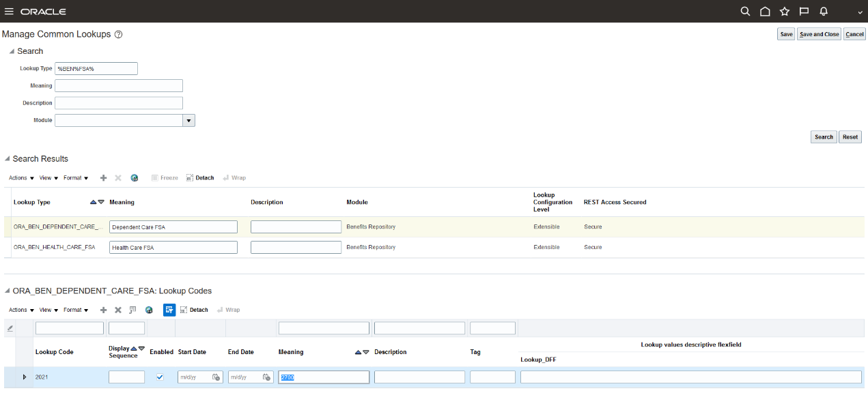This screenshot has height=393, width=868.
Task: Open Format menu in Lookup Codes toolbar
Action: [76, 310]
